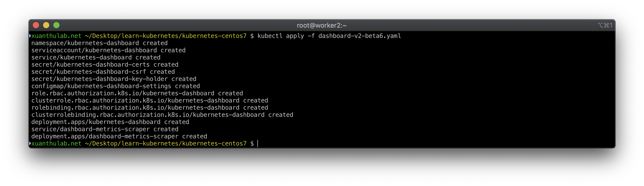The height and width of the screenshot is (186, 644).
Task: Click the red close window button
Action: (36, 25)
